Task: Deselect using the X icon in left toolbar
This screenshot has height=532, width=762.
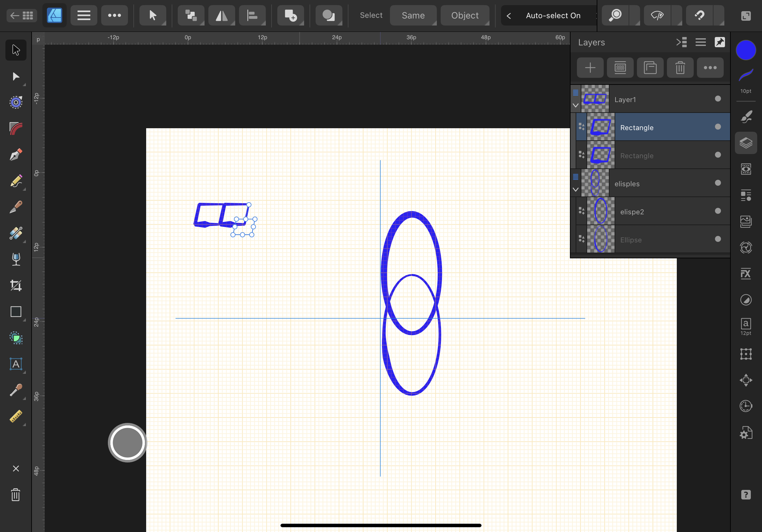Action: [x=16, y=468]
